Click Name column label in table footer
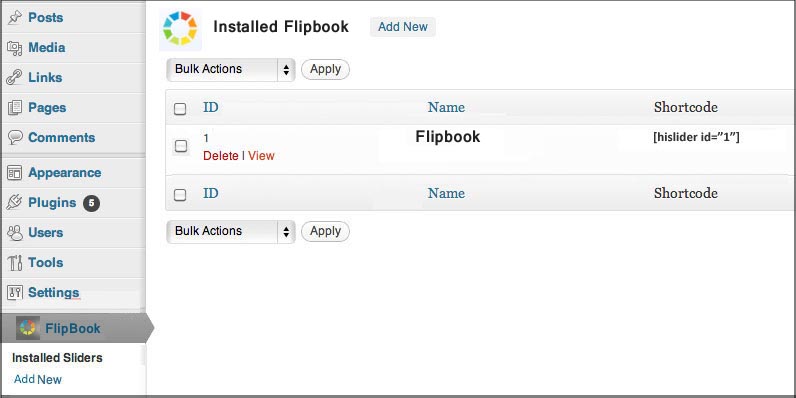 pyautogui.click(x=446, y=193)
